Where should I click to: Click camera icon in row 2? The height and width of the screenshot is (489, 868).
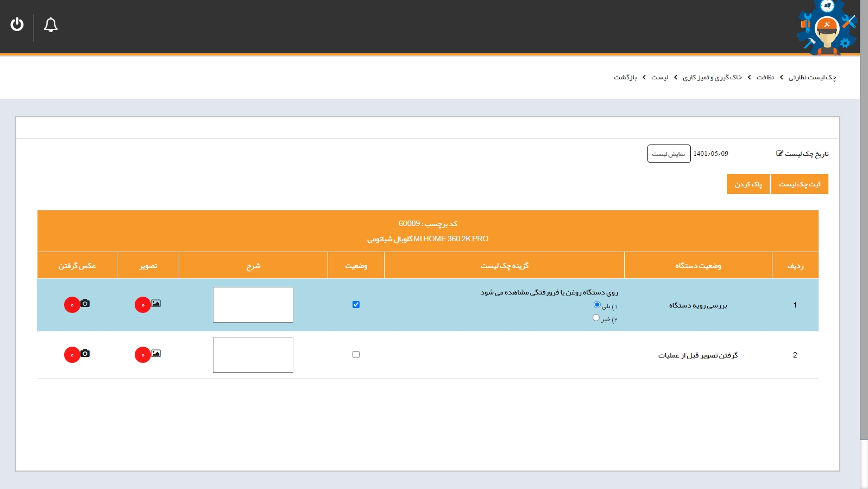[x=85, y=353]
